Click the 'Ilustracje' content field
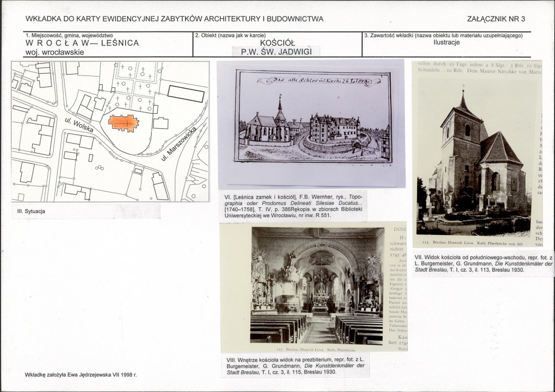This screenshot has height=392, width=555. tap(447, 43)
